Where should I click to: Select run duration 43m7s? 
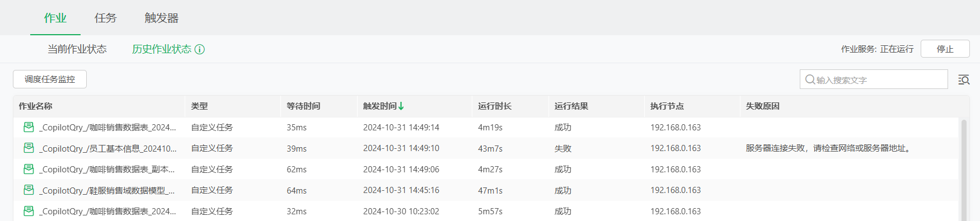(x=490, y=148)
